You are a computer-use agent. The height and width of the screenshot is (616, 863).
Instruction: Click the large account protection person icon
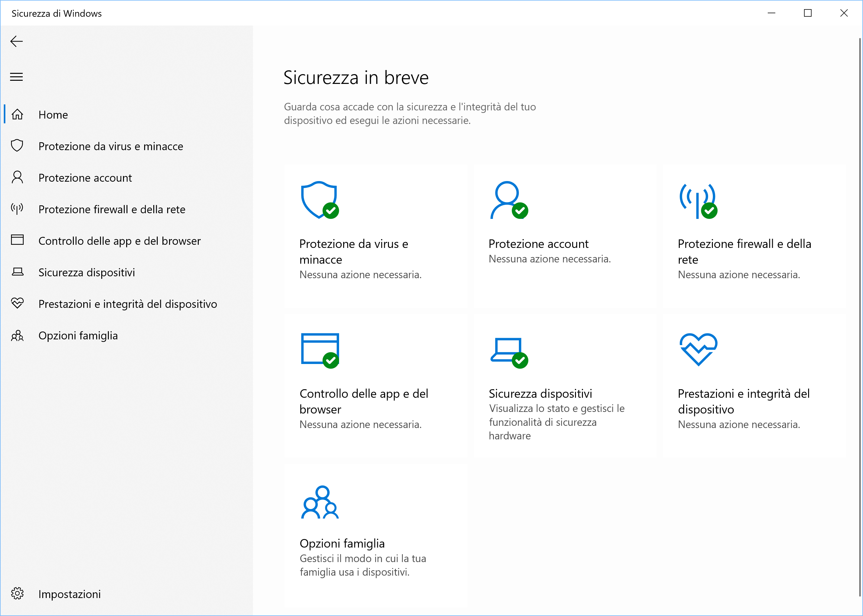[509, 200]
